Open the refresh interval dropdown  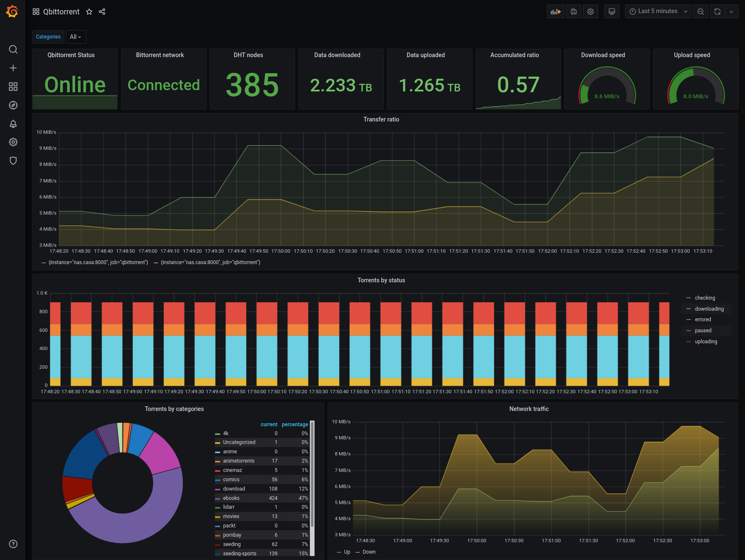731,11
